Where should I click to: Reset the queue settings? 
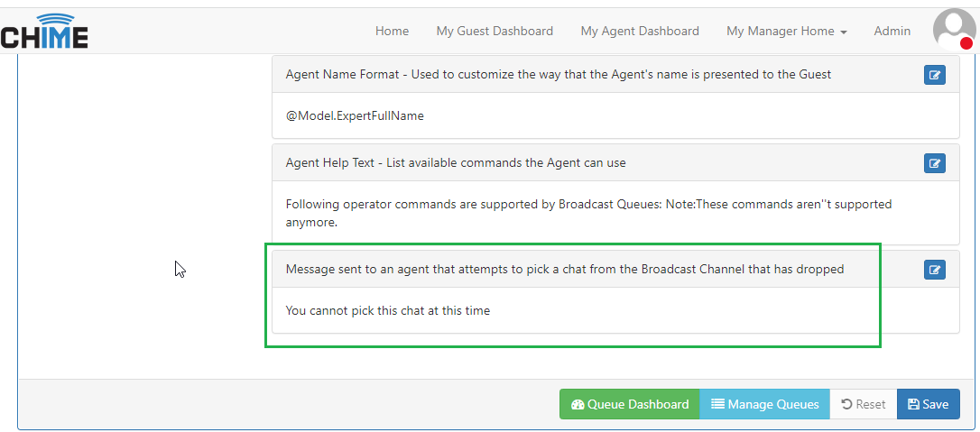(x=863, y=404)
